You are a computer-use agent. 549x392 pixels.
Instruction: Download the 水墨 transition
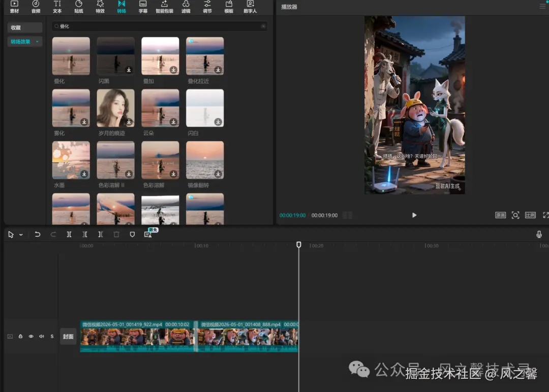[x=84, y=174]
